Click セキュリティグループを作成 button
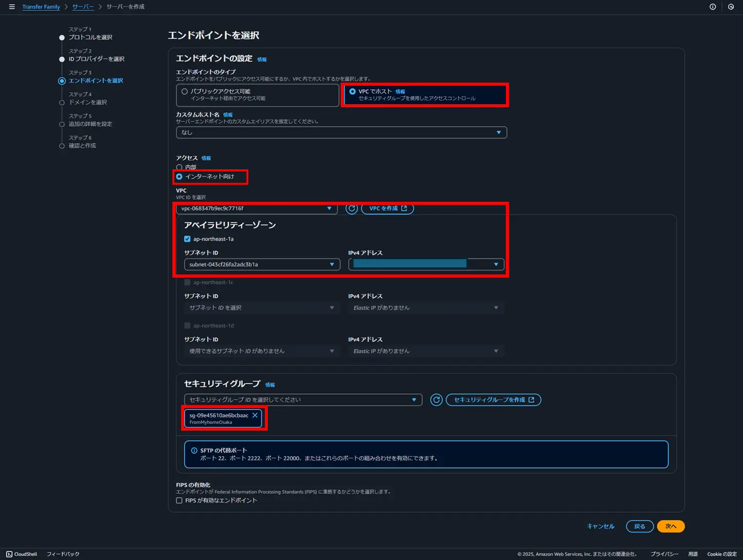Screen dimensions: 743x560 [x=494, y=400]
